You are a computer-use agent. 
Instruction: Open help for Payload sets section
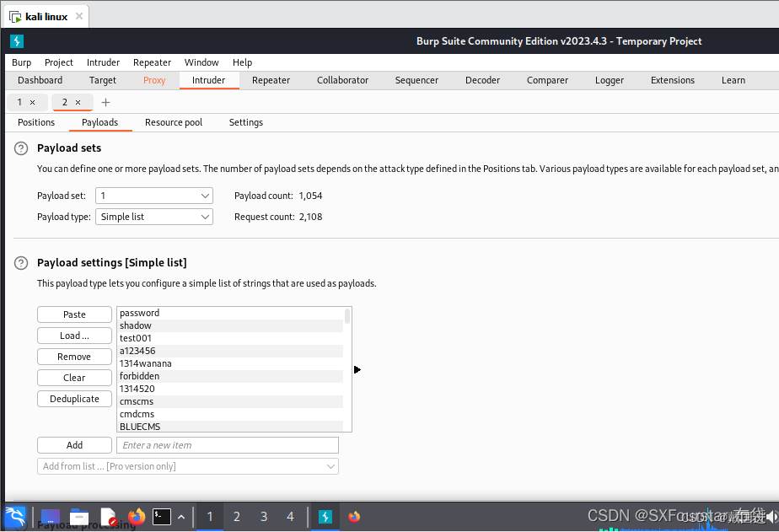point(21,148)
